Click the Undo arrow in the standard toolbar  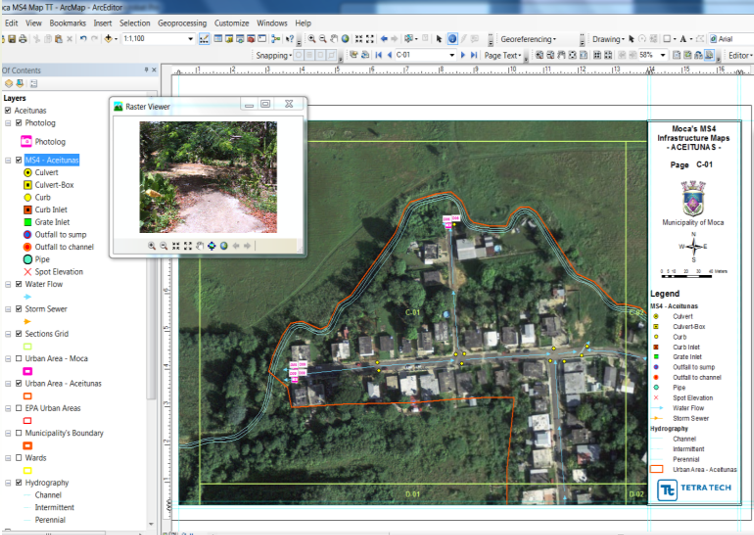[83, 39]
